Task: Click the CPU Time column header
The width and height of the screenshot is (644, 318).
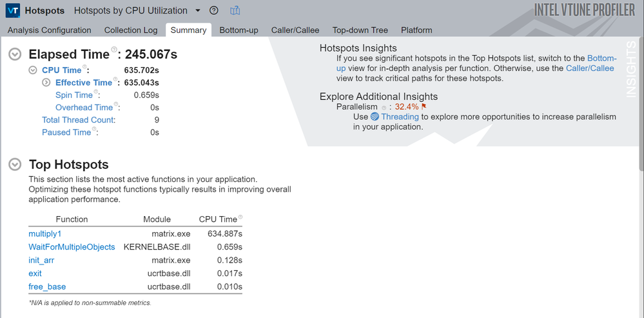Action: (x=218, y=219)
